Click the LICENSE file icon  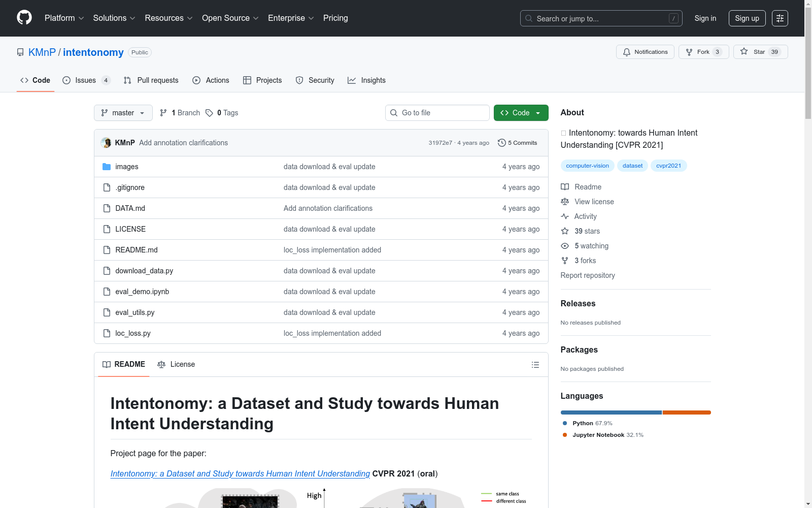coord(107,229)
